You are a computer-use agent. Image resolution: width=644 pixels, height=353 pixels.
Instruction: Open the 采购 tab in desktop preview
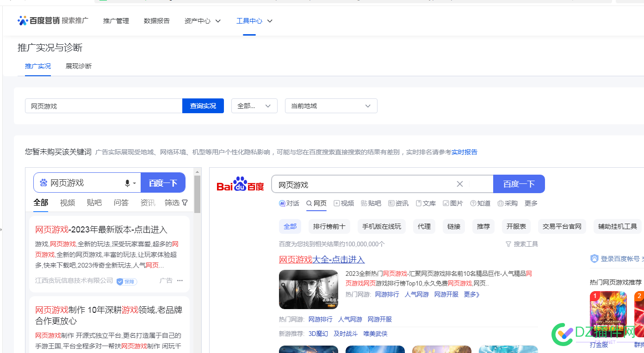[508, 203]
